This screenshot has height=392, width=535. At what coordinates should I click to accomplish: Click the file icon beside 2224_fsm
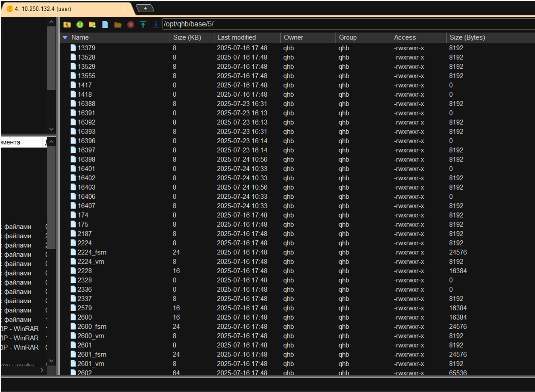73,252
